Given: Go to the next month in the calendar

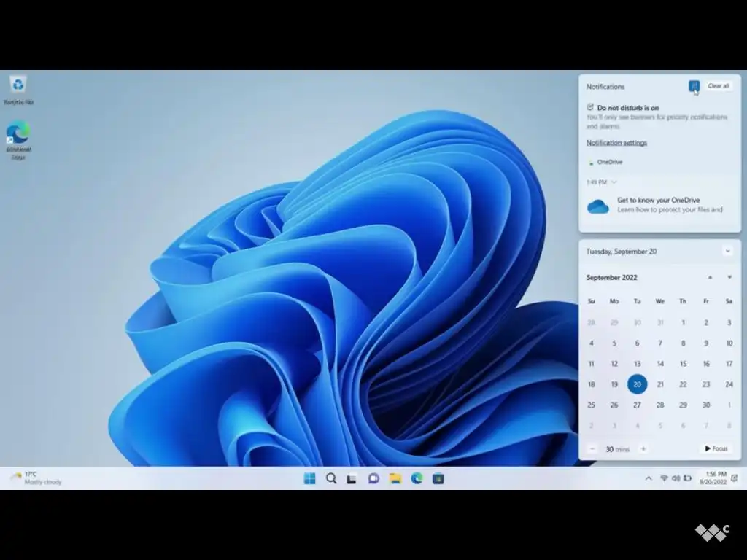Looking at the screenshot, I should (729, 277).
